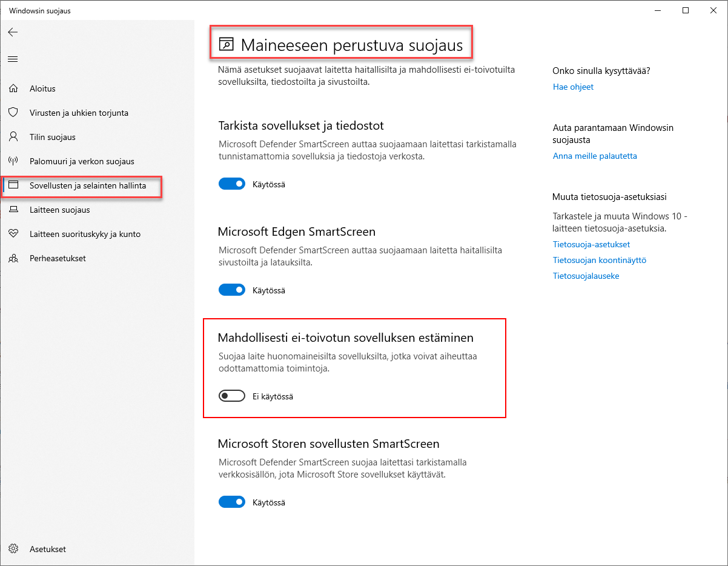Open the Palomuuri ja verkon suojaus antenna icon
This screenshot has height=566, width=728.
pyautogui.click(x=13, y=161)
